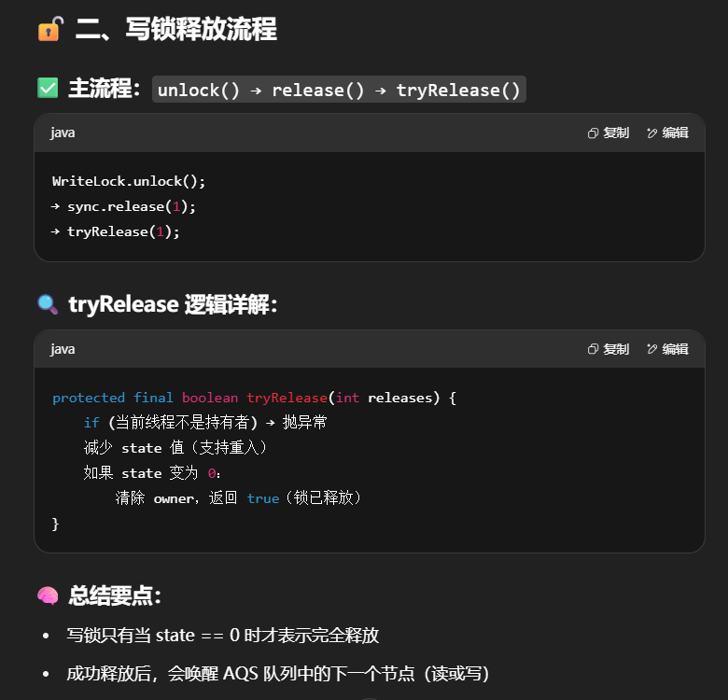Click the unlocked padlock emoji icon
The width and height of the screenshot is (728, 700).
49,30
